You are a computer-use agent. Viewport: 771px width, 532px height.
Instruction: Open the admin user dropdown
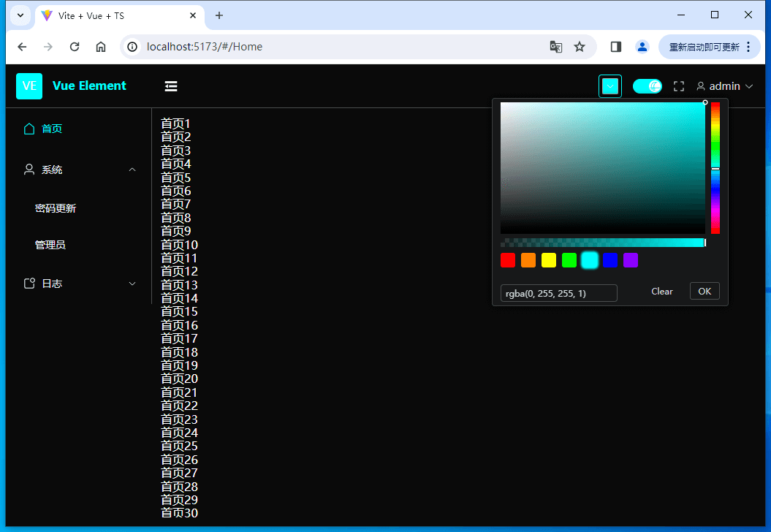click(x=725, y=86)
